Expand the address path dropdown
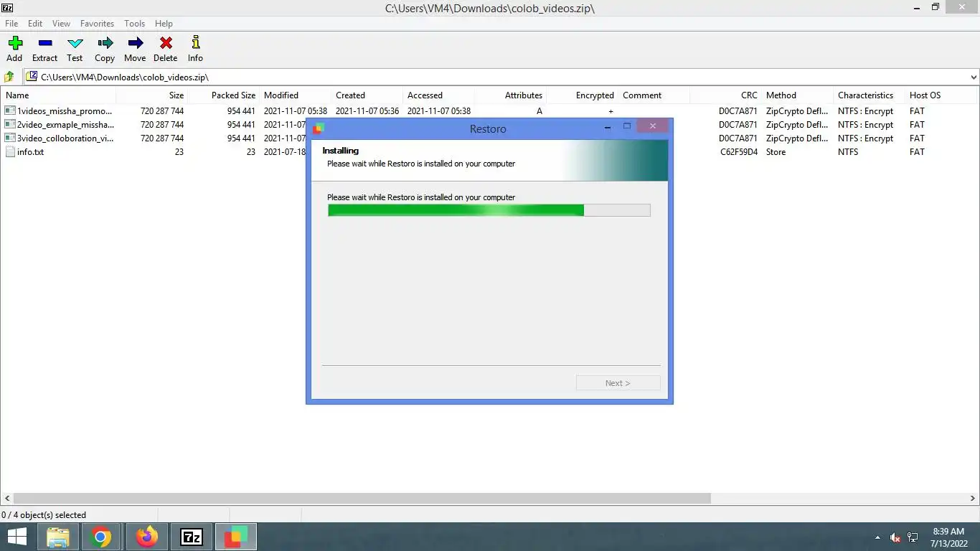This screenshot has height=551, width=980. coord(974,77)
